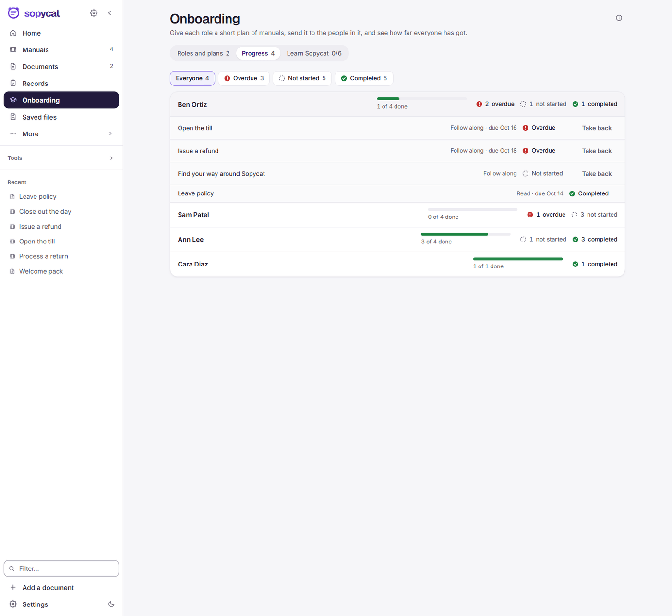Image resolution: width=672 pixels, height=616 pixels.
Task: Click the info icon near page title
Action: [x=619, y=18]
